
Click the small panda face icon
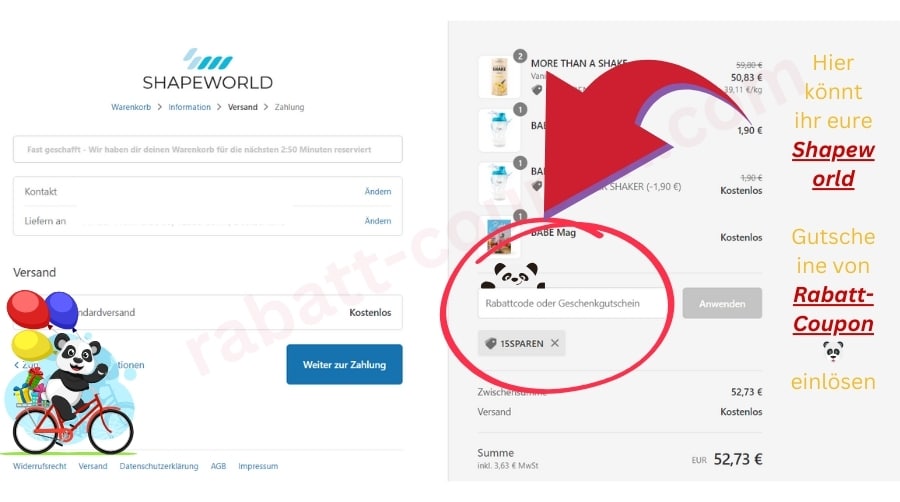833,351
